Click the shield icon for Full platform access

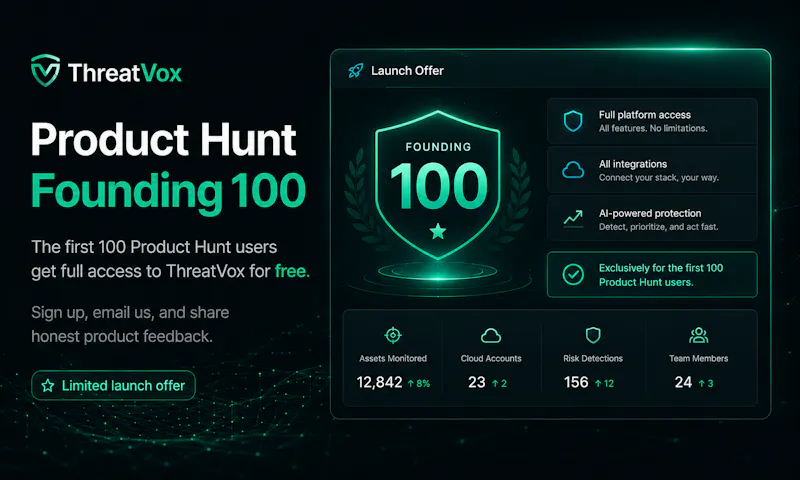tap(573, 121)
